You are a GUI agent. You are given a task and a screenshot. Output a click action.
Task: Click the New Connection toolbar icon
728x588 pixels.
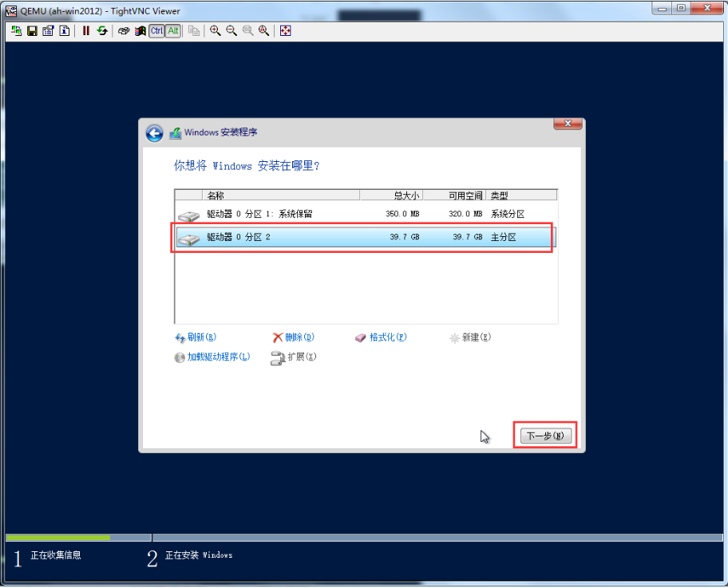tap(16, 31)
